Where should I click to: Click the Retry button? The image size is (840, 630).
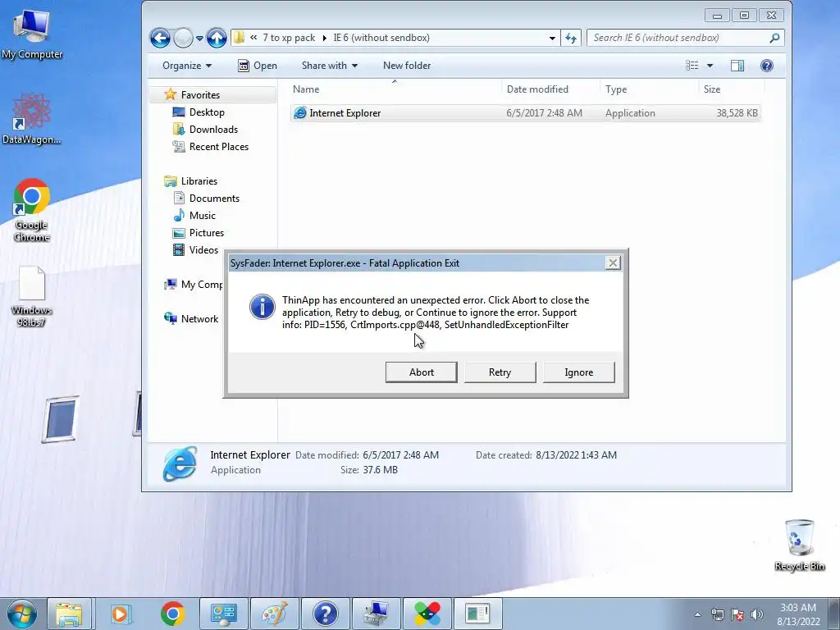coord(500,372)
